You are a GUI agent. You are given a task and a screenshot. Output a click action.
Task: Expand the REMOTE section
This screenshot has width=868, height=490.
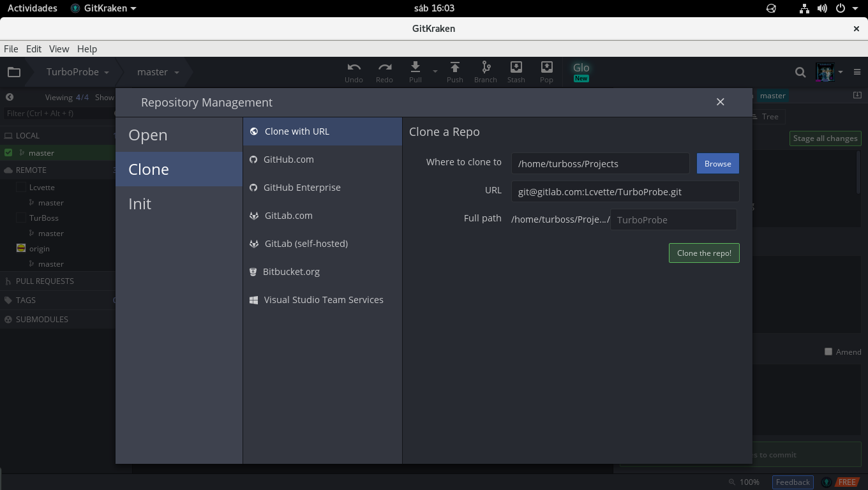click(57, 170)
